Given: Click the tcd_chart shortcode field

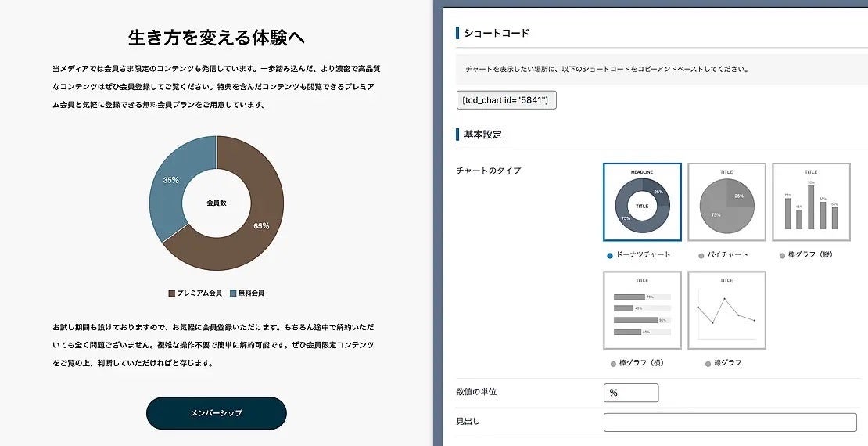Looking at the screenshot, I should [x=506, y=100].
